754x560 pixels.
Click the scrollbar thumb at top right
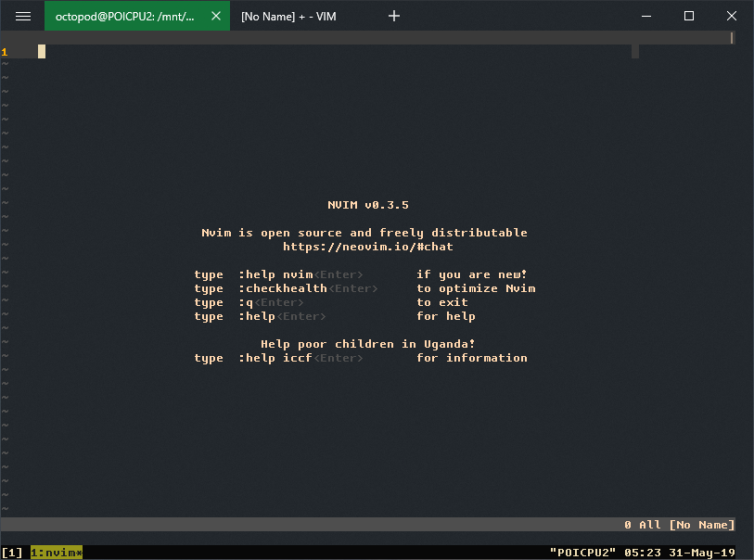point(732,37)
